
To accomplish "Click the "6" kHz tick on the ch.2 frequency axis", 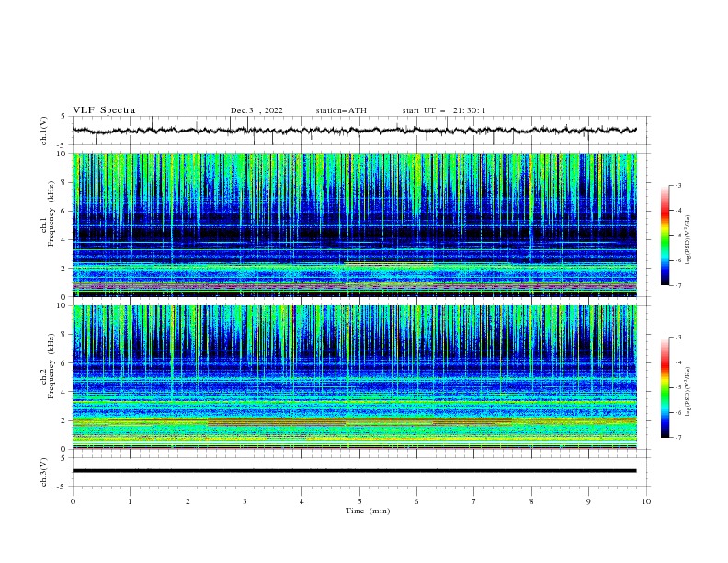I will (65, 363).
